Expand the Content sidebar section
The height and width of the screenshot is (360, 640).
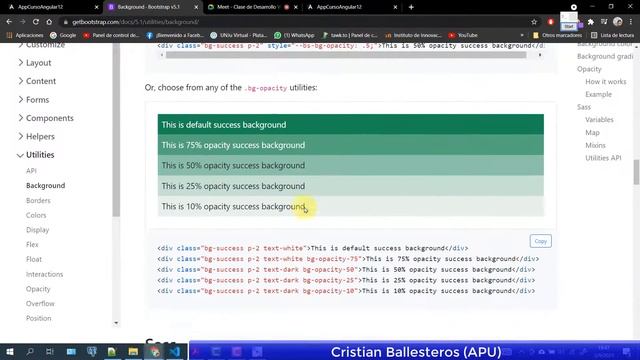37,81
